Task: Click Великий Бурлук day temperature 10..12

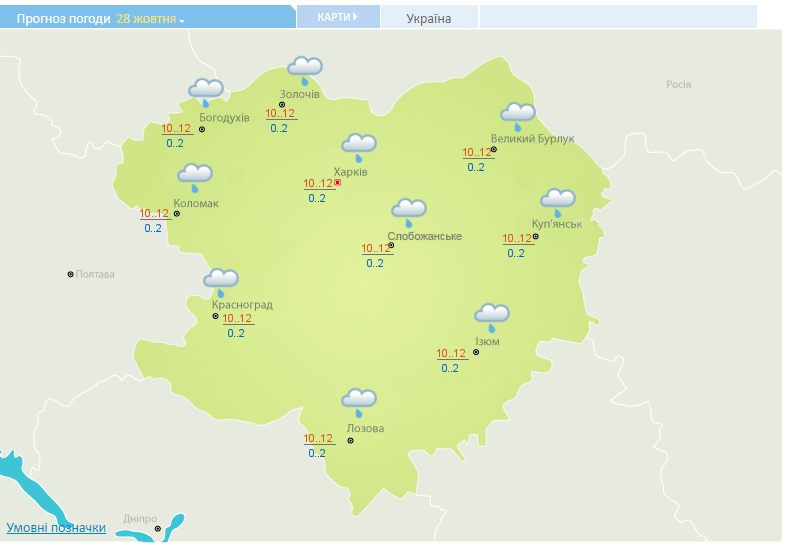Action: tap(477, 152)
